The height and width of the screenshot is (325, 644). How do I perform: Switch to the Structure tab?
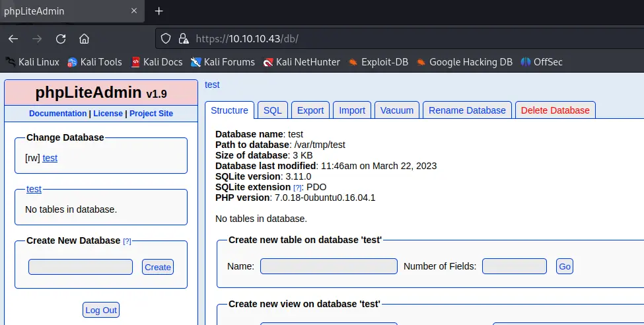coord(230,110)
